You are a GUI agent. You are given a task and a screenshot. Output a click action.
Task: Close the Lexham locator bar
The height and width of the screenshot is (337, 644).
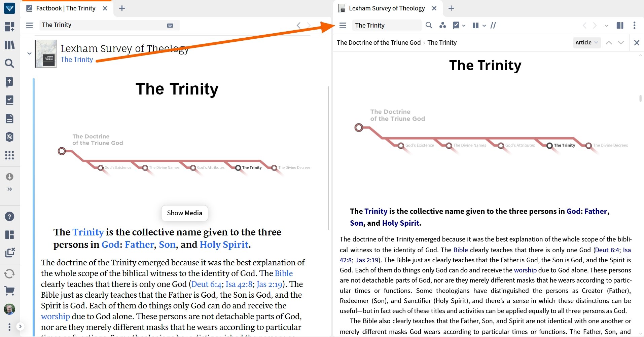[x=637, y=43]
